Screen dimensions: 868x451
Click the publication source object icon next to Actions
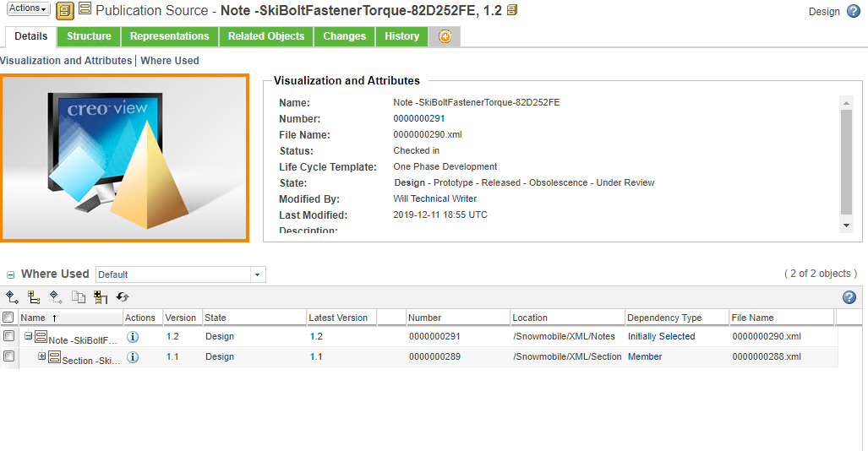[65, 10]
